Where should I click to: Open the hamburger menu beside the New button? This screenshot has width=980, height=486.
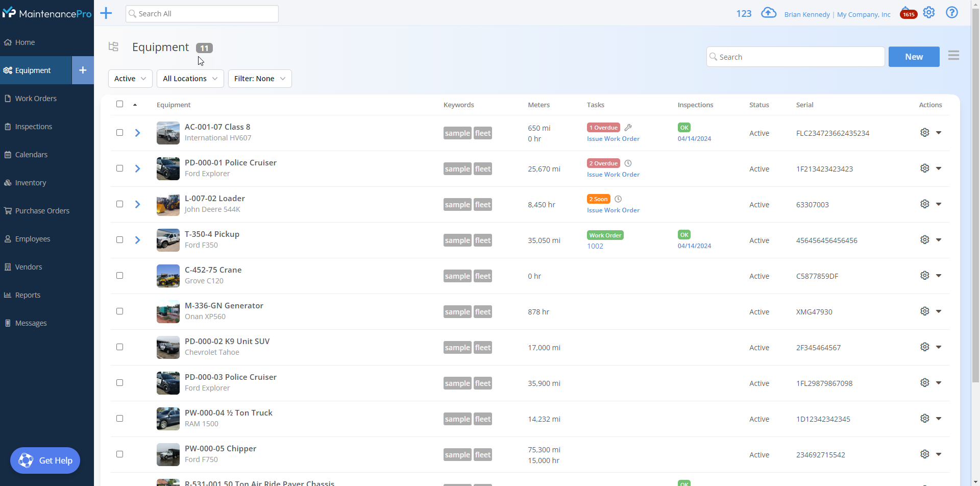pos(954,55)
